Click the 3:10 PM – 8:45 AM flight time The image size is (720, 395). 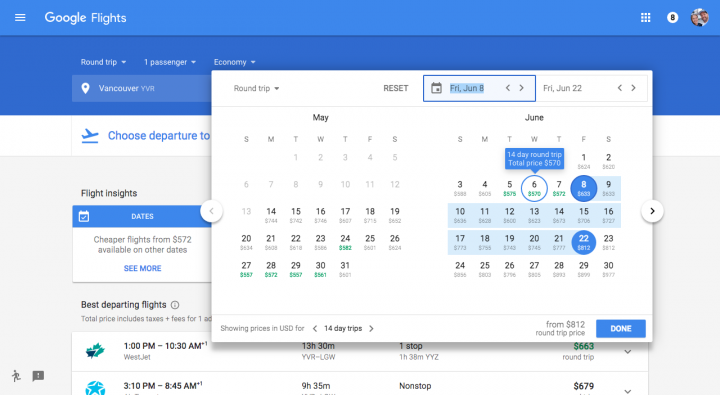tap(163, 386)
